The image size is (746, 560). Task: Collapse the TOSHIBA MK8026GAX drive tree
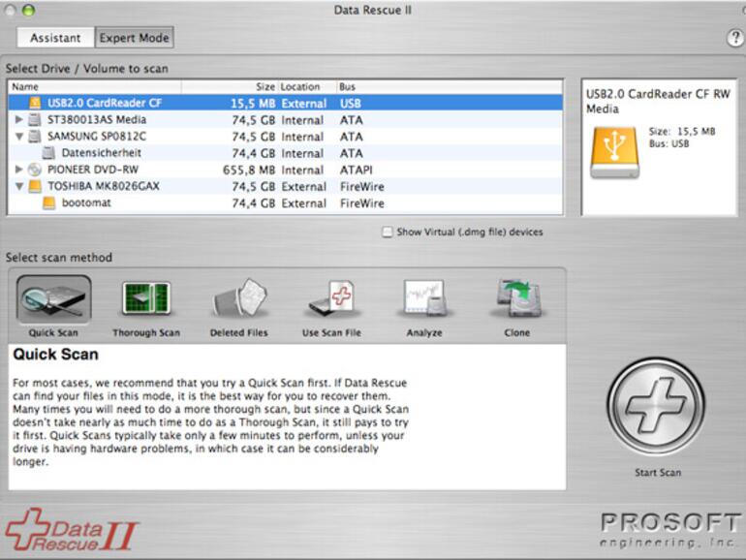(20, 187)
